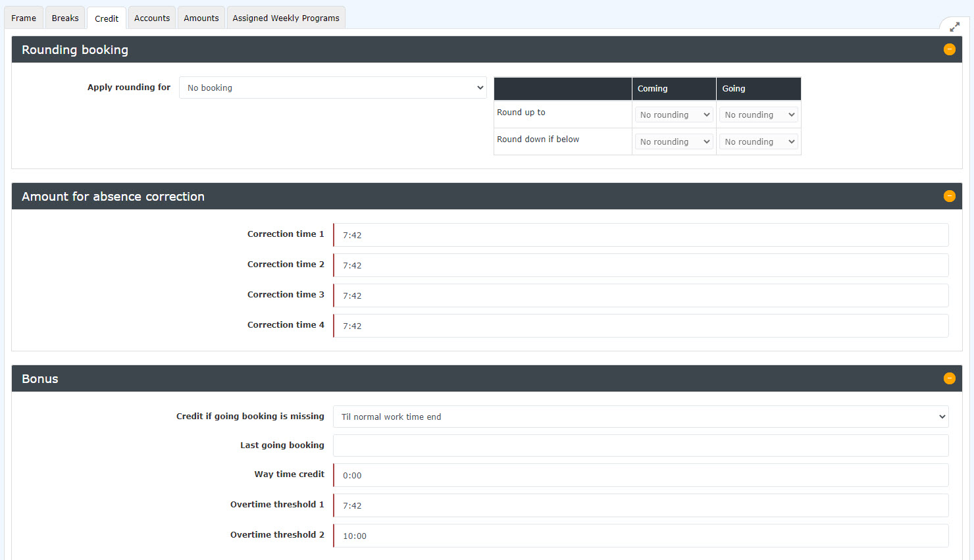Image resolution: width=974 pixels, height=560 pixels.
Task: Click the Correction time 3 label
Action: coord(286,295)
